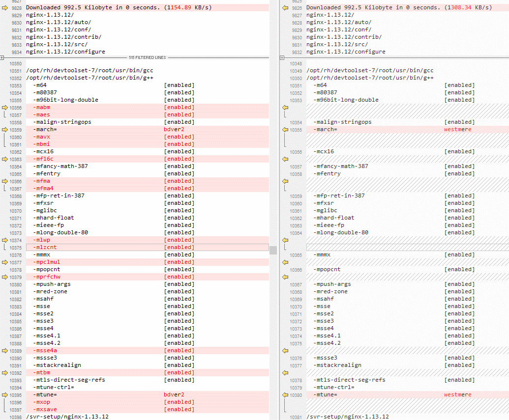509x420 pixels.
Task: Click the '515 FILTERED LINES' separator label
Action: point(148,58)
